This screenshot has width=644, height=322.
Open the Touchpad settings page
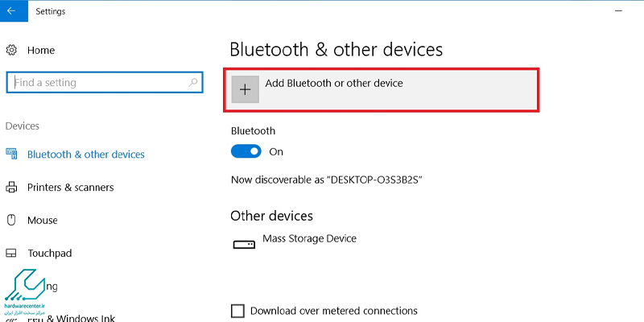pyautogui.click(x=50, y=253)
